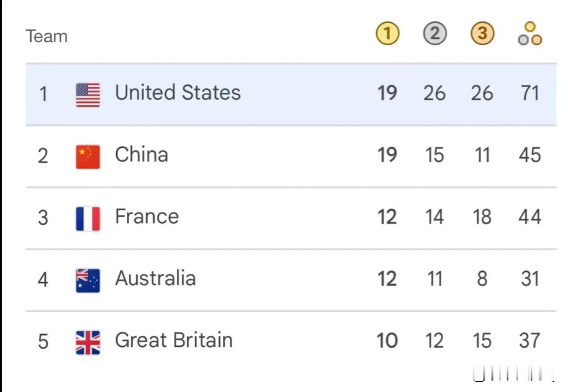Click France's bronze count of 18

[482, 217]
